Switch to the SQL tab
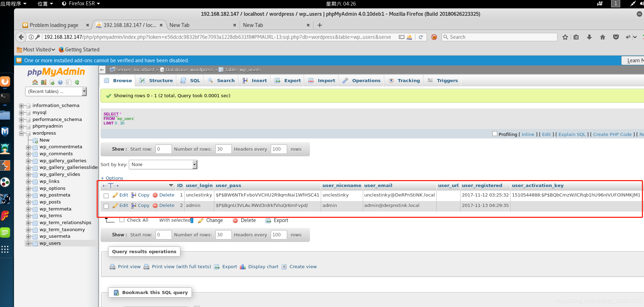The image size is (644, 307). click(191, 81)
